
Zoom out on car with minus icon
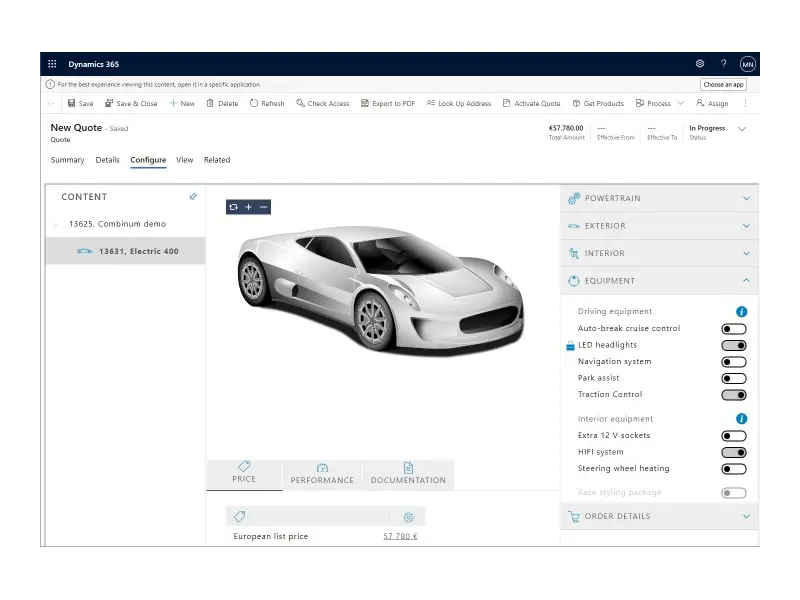[x=263, y=207]
